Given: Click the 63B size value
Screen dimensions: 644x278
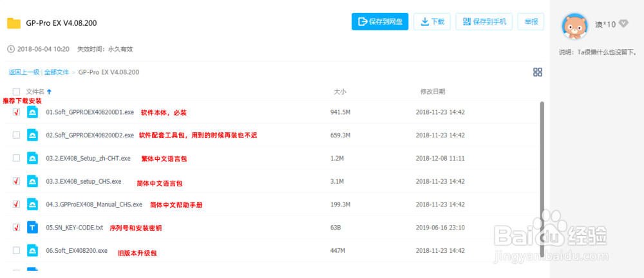Looking at the screenshot, I should point(336,227).
